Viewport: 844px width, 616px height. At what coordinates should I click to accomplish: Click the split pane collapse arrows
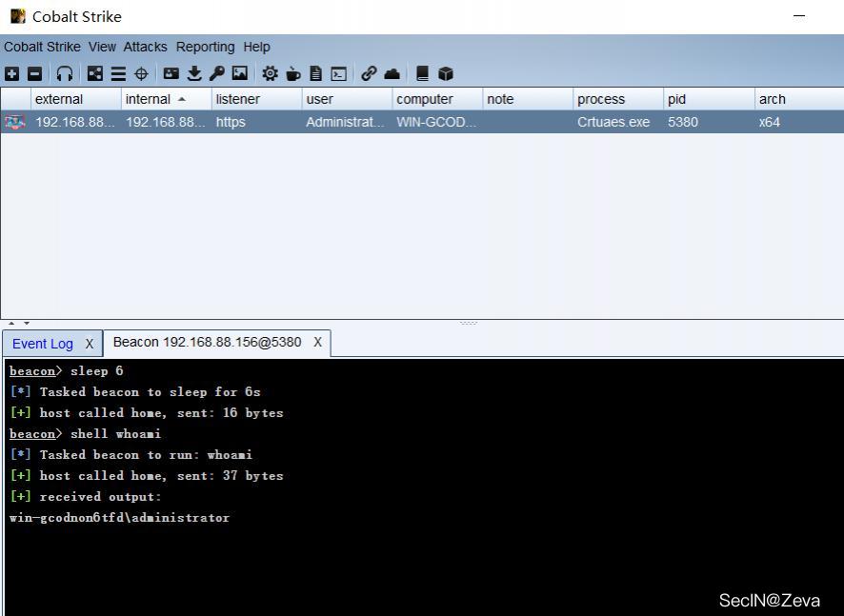click(x=19, y=324)
